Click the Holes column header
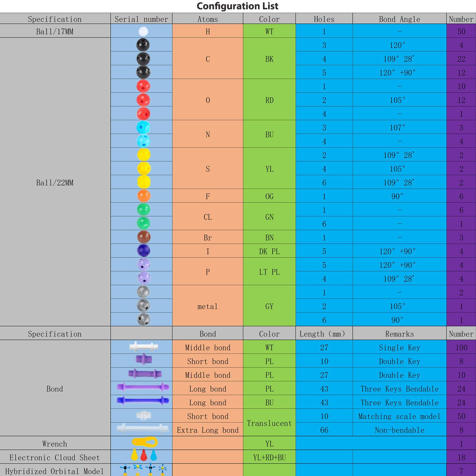 coord(324,19)
